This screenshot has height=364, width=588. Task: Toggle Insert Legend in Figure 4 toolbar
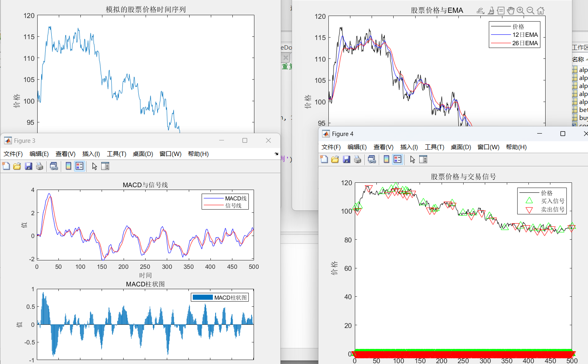click(398, 159)
